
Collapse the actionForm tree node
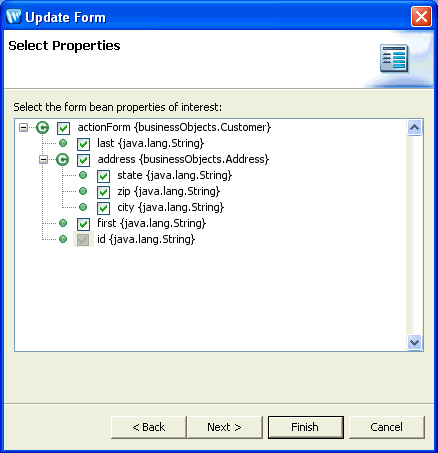pos(23,127)
